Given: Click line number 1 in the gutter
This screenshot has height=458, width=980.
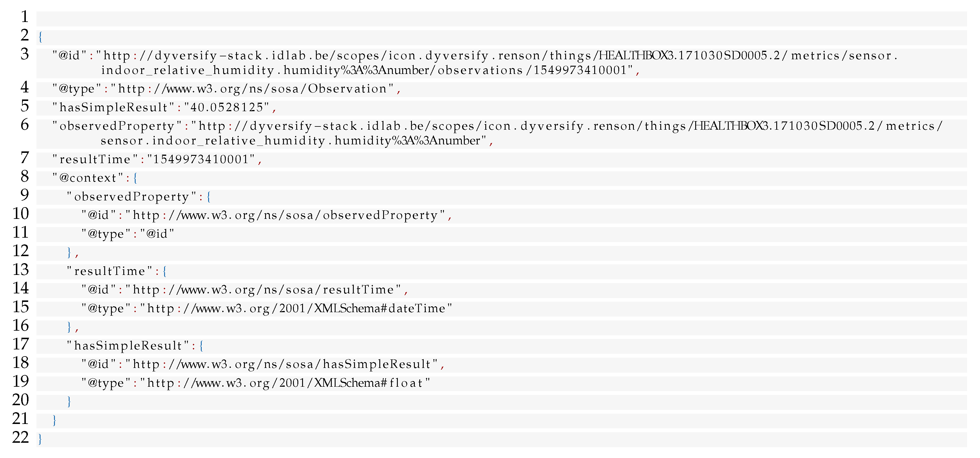Looking at the screenshot, I should [24, 17].
